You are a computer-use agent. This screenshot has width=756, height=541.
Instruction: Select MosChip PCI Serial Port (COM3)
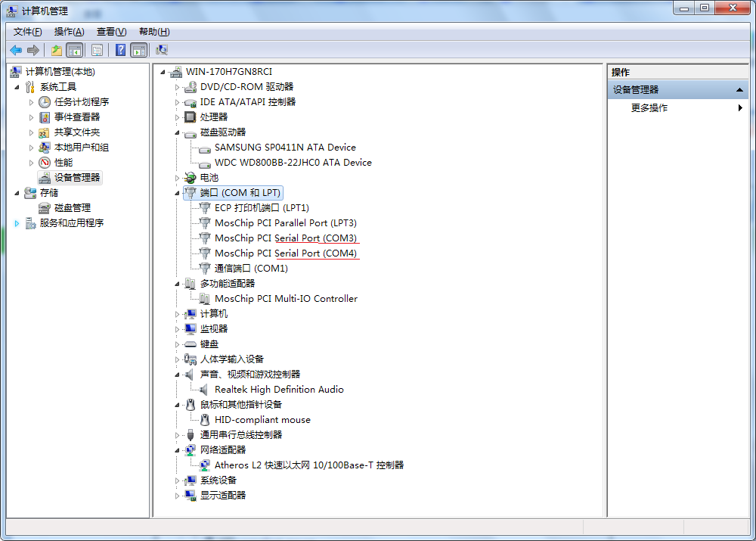(285, 238)
